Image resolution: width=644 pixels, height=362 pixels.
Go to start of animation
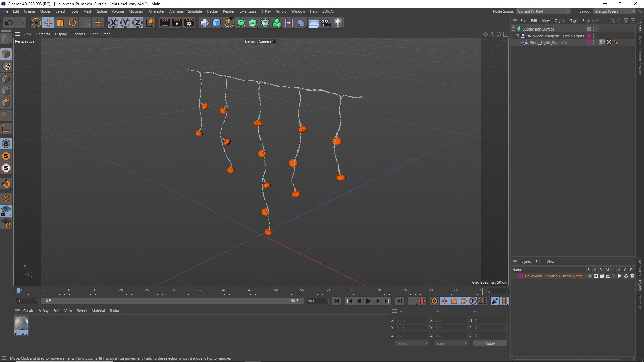click(x=337, y=301)
